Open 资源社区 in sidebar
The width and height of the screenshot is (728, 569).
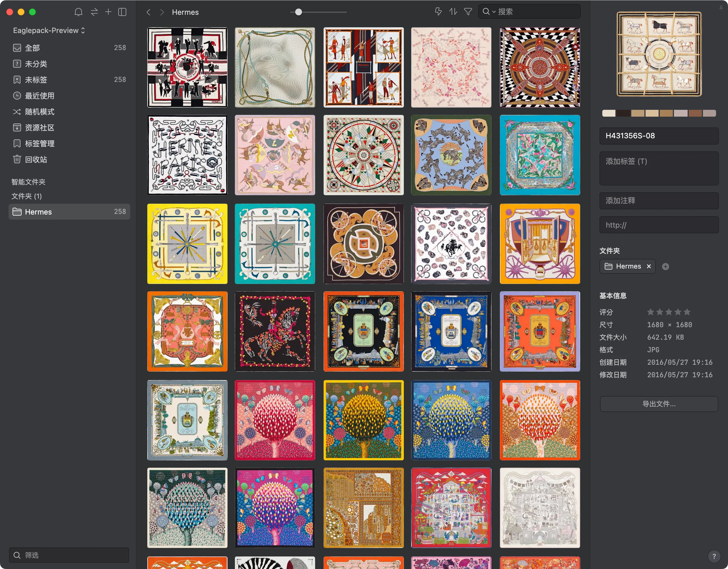[x=69, y=128]
